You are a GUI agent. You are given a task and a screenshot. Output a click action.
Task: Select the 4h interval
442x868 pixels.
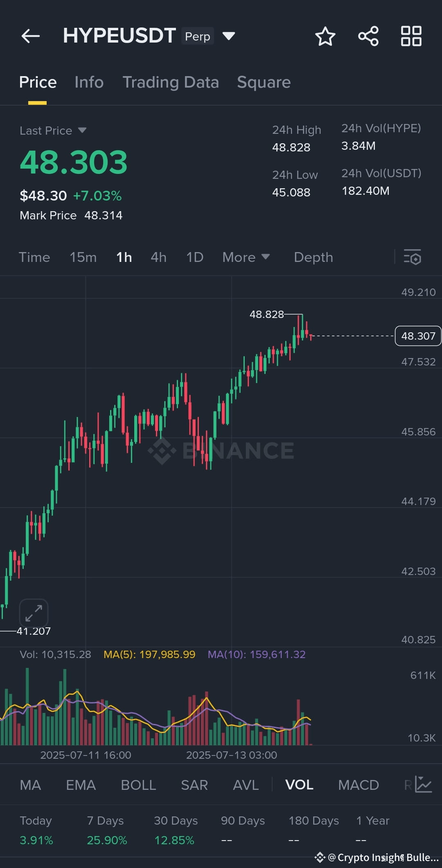158,257
